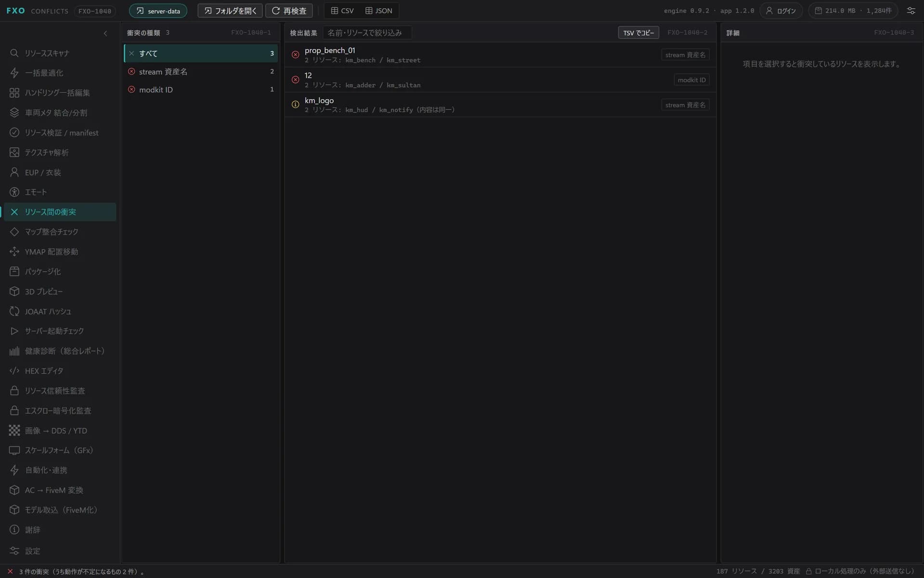Click the TSV でコピー button
The height and width of the screenshot is (578, 924).
[638, 33]
